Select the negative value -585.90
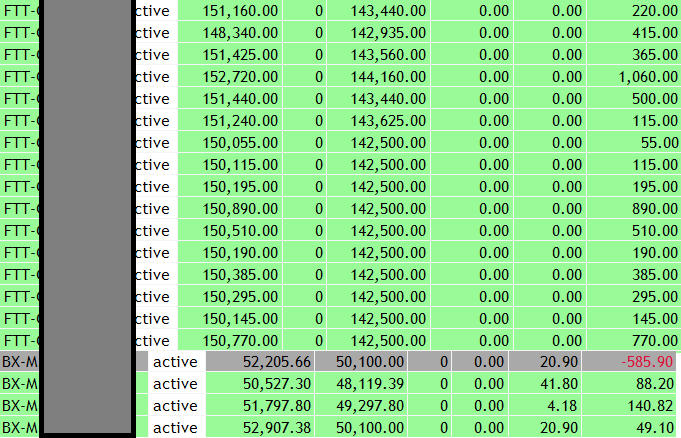The width and height of the screenshot is (681, 438). point(629,362)
